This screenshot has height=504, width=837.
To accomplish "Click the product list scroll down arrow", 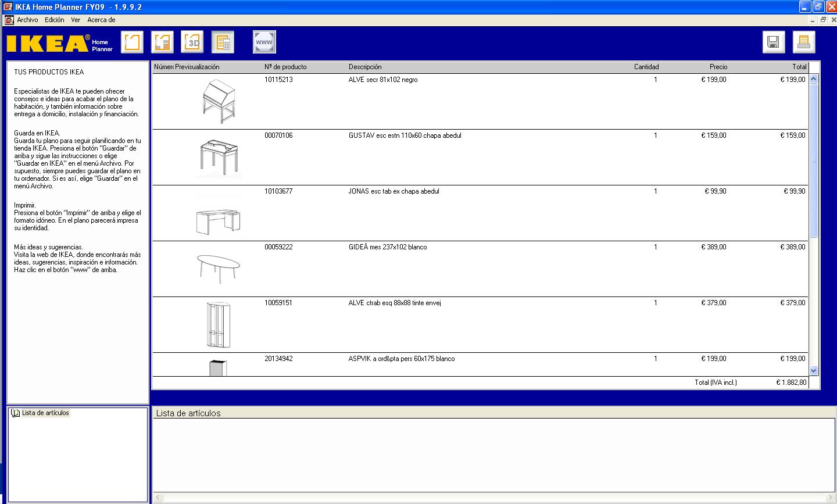I will [x=814, y=370].
